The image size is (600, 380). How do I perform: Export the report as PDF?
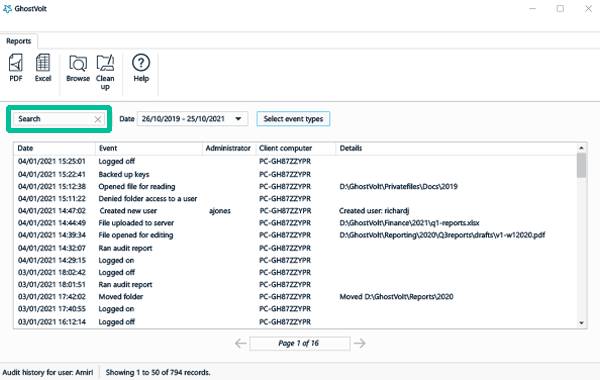point(16,68)
